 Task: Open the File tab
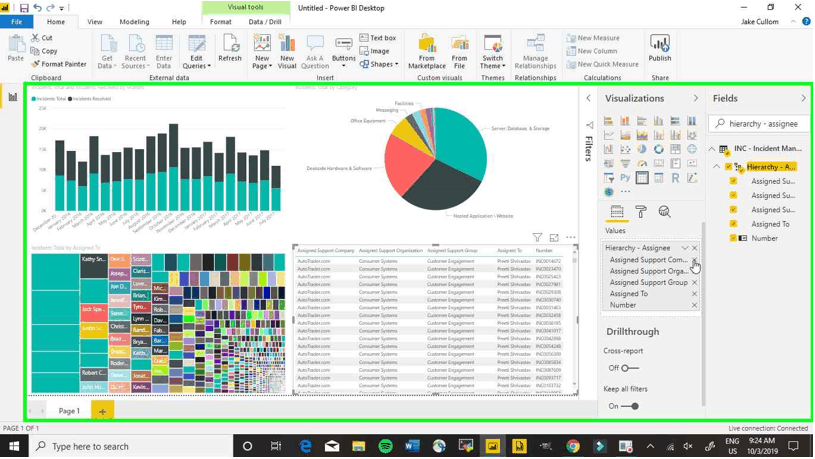17,22
